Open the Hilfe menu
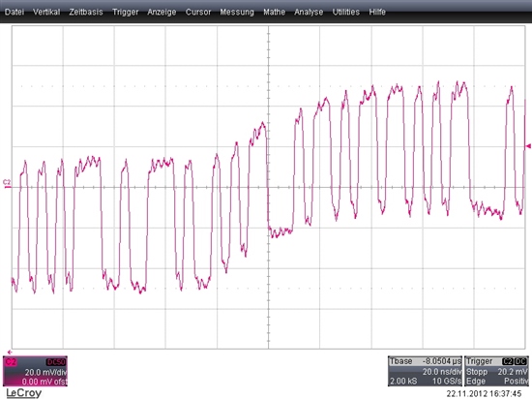The image size is (532, 399). pyautogui.click(x=377, y=12)
